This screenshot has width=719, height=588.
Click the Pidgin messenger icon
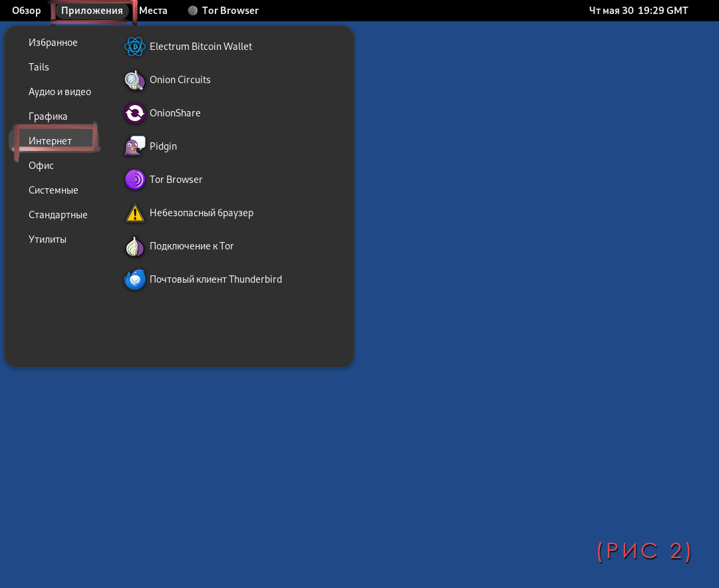(135, 146)
